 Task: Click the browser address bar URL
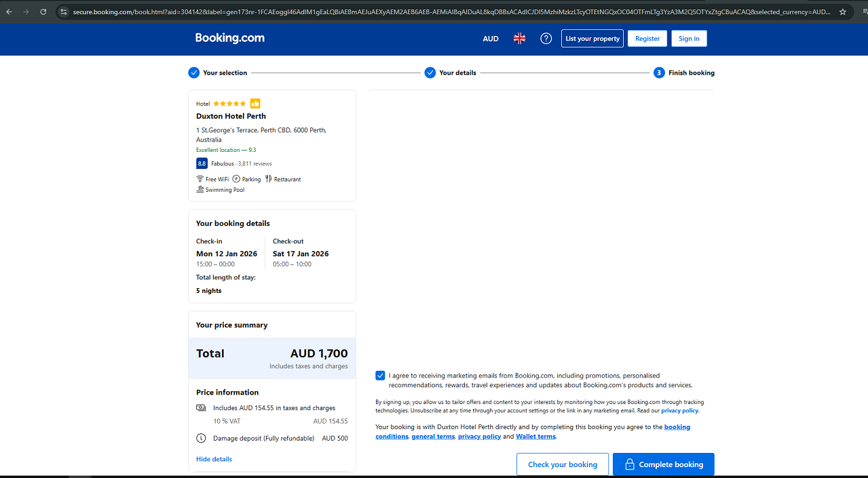(x=448, y=12)
